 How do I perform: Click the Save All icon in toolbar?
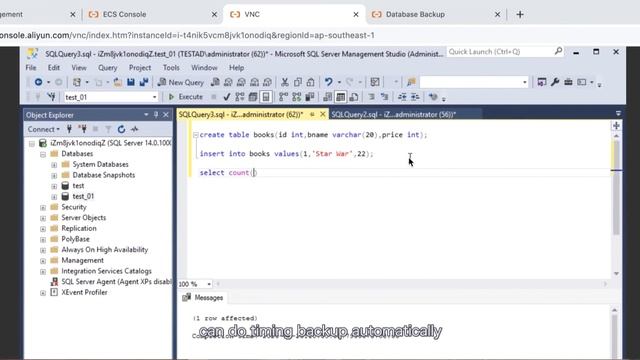pos(144,82)
